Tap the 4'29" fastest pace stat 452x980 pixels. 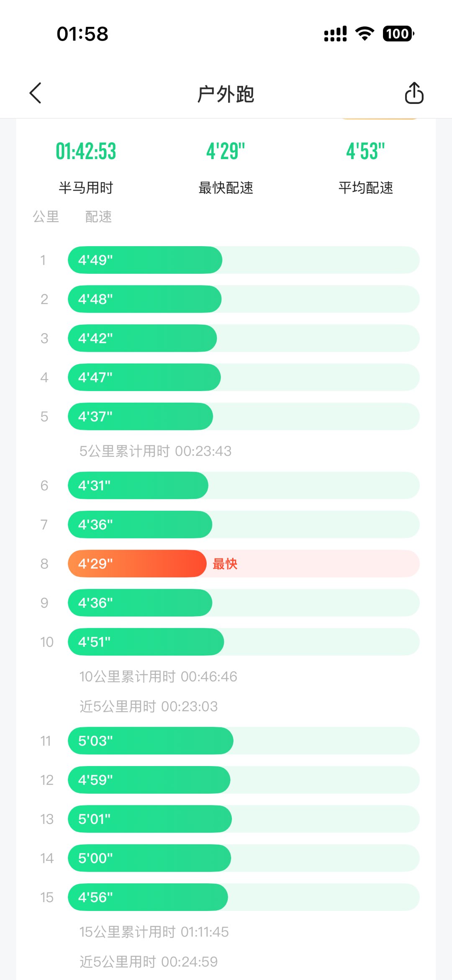pos(226,152)
